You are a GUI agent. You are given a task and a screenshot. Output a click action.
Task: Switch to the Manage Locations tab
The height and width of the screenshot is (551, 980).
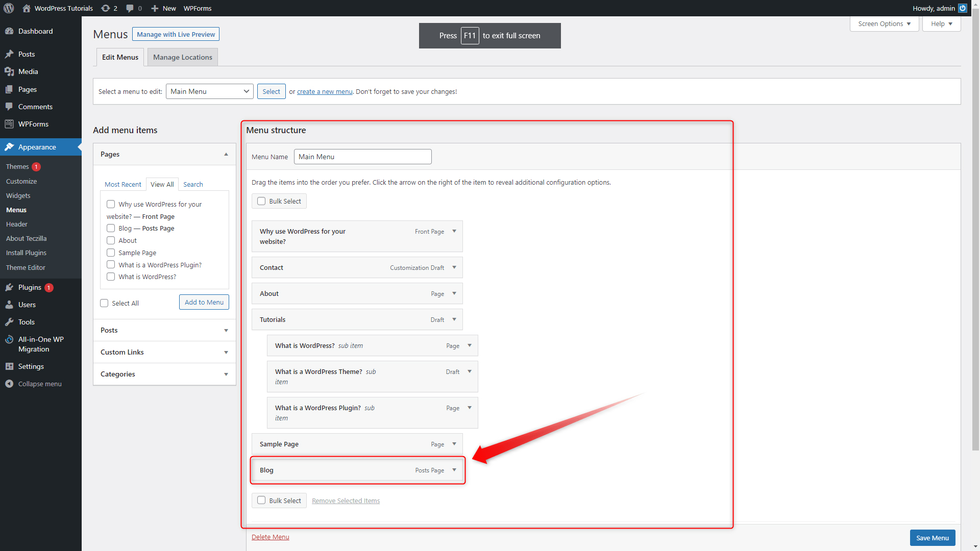click(183, 57)
